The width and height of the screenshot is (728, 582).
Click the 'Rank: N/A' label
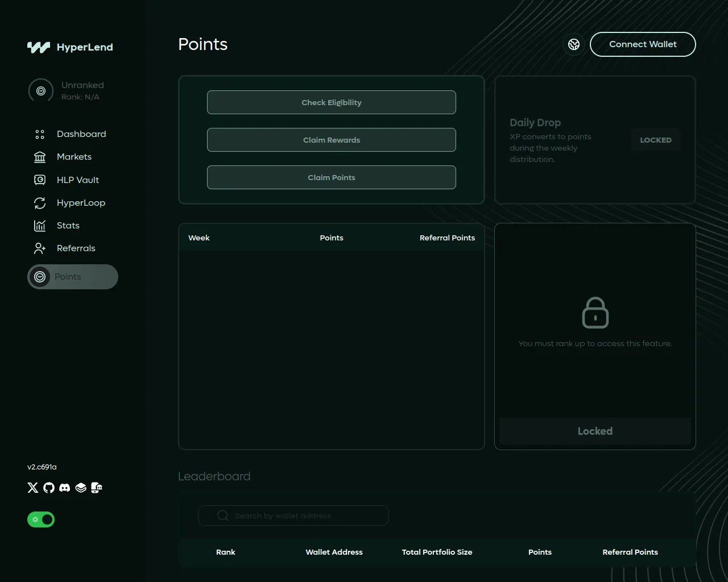80,97
